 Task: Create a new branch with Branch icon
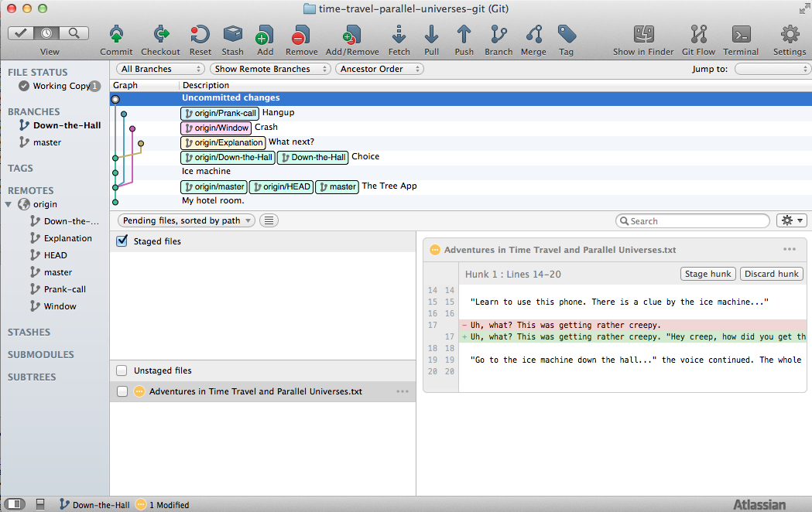[499, 35]
